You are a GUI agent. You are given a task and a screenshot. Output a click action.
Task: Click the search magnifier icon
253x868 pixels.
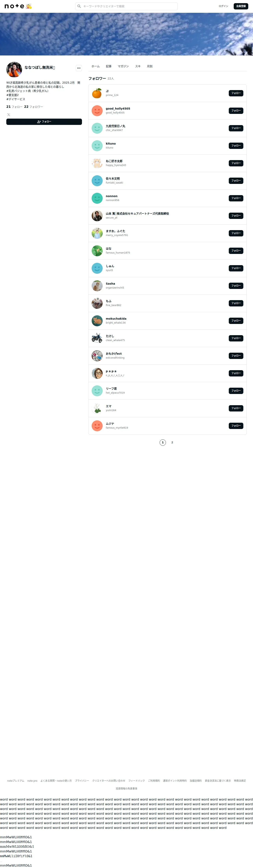[x=79, y=6]
